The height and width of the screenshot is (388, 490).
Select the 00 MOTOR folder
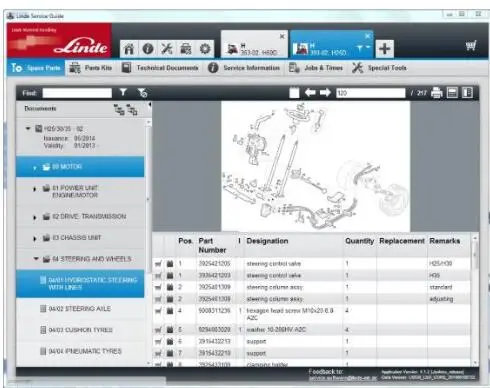point(80,166)
